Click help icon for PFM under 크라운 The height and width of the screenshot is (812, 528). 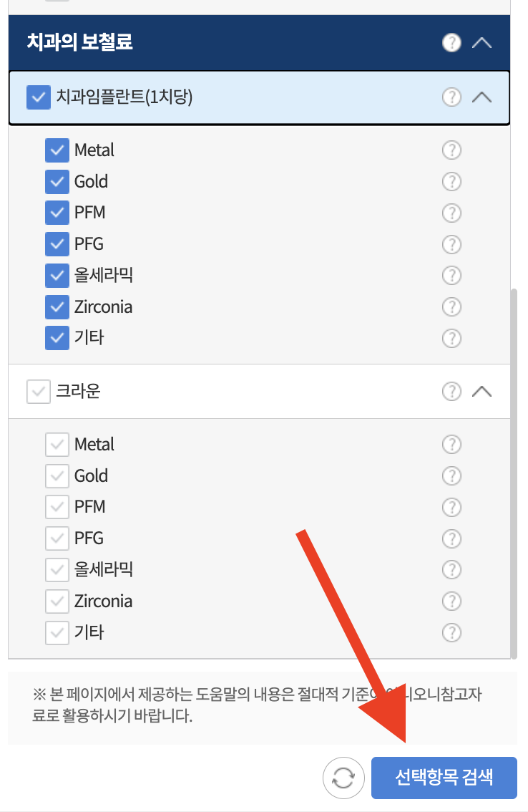click(x=451, y=507)
